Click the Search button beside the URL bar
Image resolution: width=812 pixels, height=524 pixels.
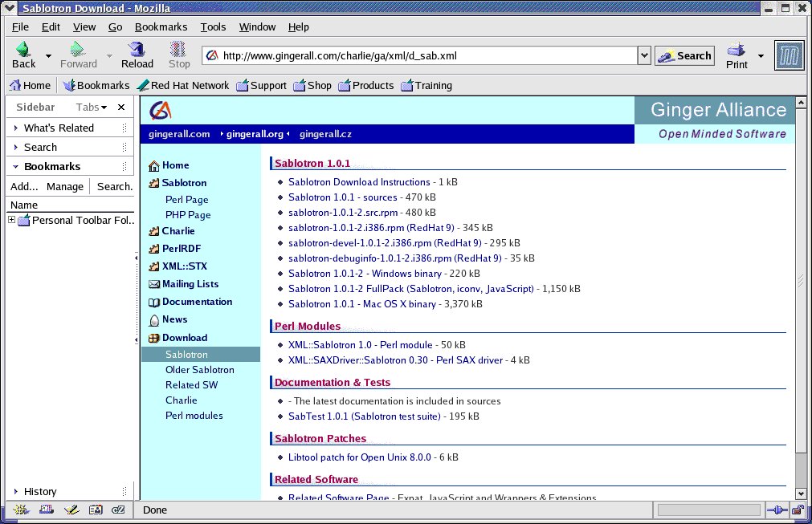coord(684,56)
